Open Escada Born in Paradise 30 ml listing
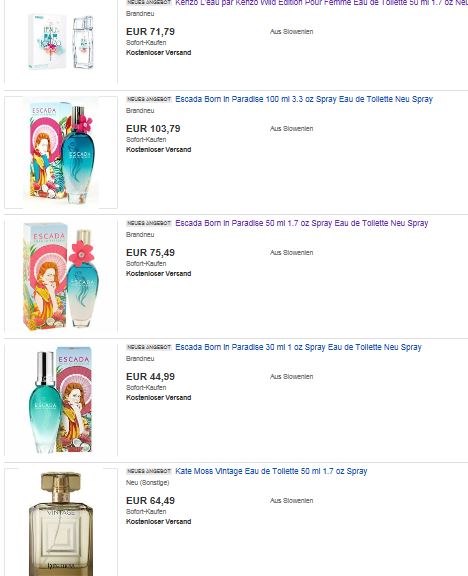Screen dimensions: 468x576 [x=298, y=347]
